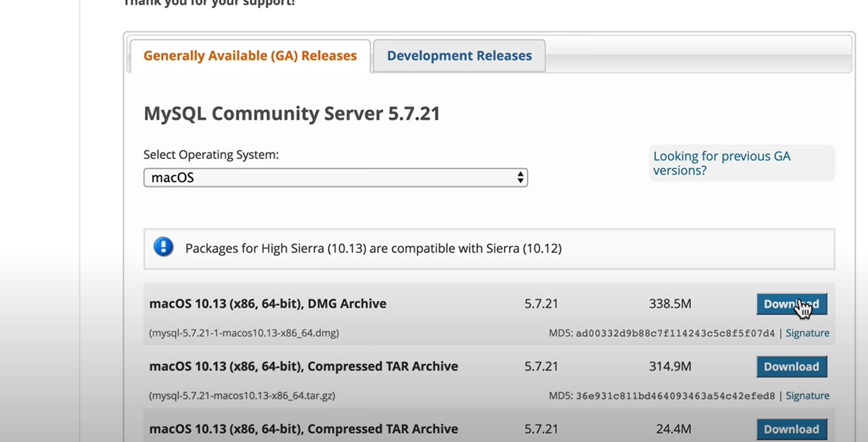Download the 314.9M Compressed TAR Archive
The width and height of the screenshot is (868, 442).
point(791,367)
